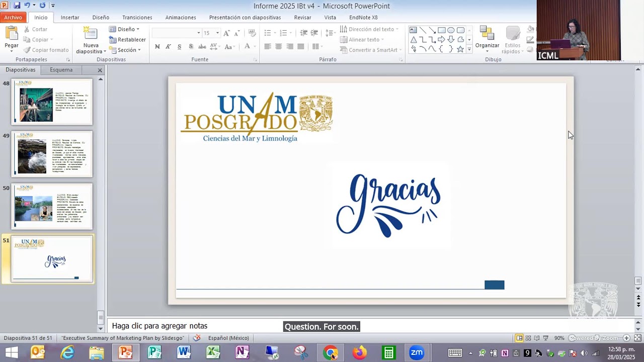The image size is (644, 362).
Task: Toggle text shadow formatting
Action: point(191,47)
